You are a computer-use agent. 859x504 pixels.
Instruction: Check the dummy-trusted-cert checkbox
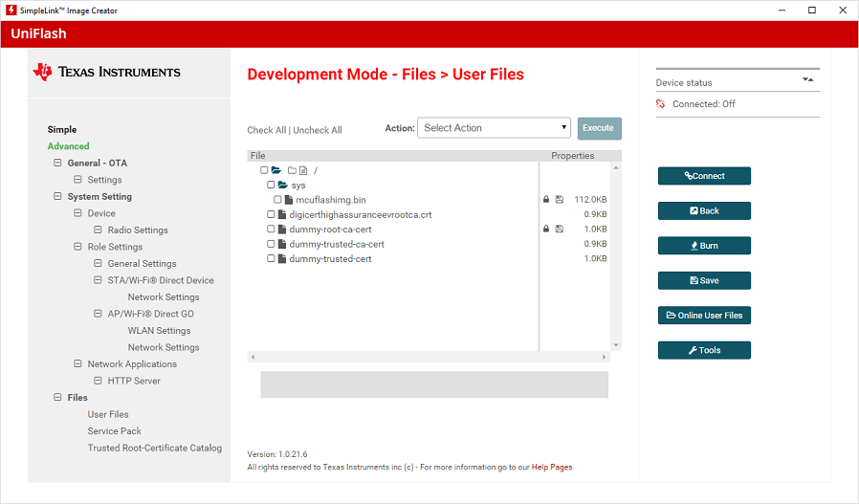point(271,258)
